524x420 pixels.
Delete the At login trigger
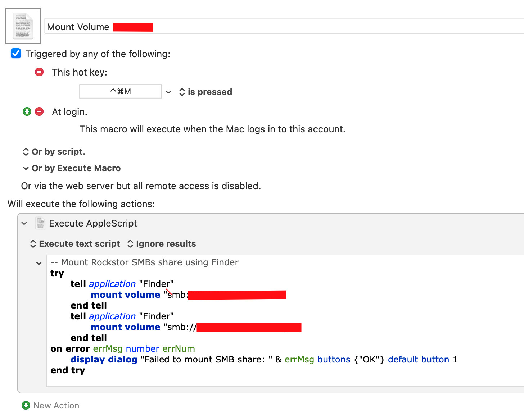(x=39, y=111)
